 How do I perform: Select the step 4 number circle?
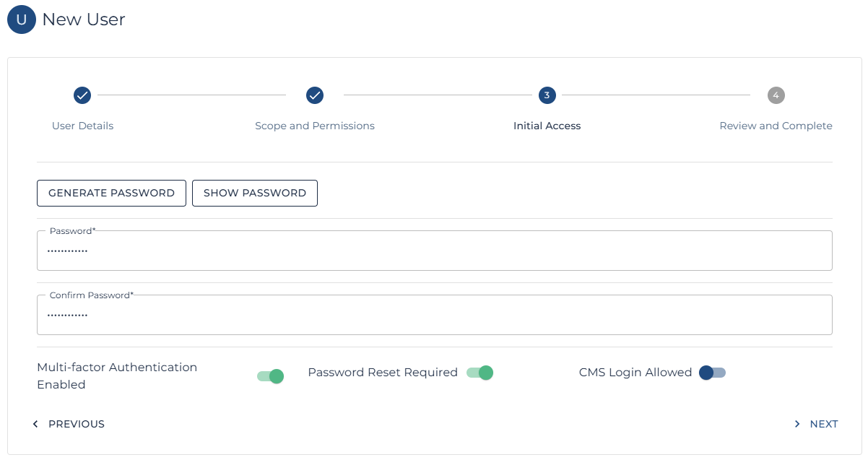tap(776, 95)
